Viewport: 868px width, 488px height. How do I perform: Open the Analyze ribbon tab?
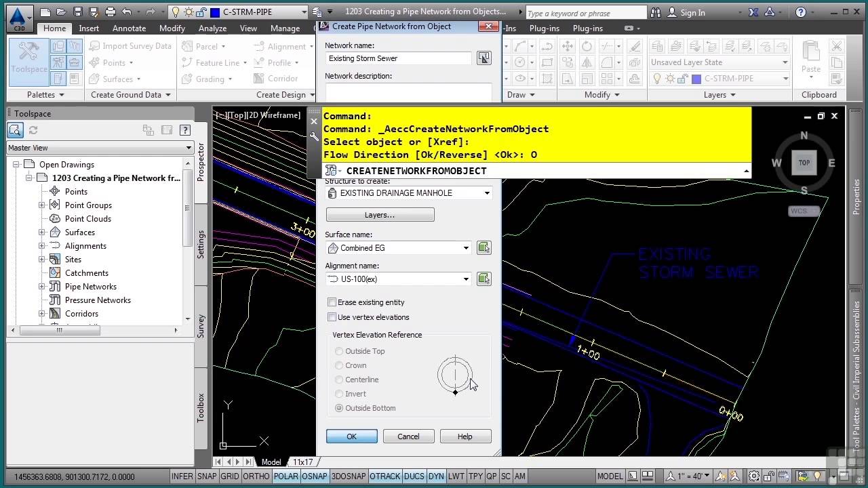pos(212,28)
